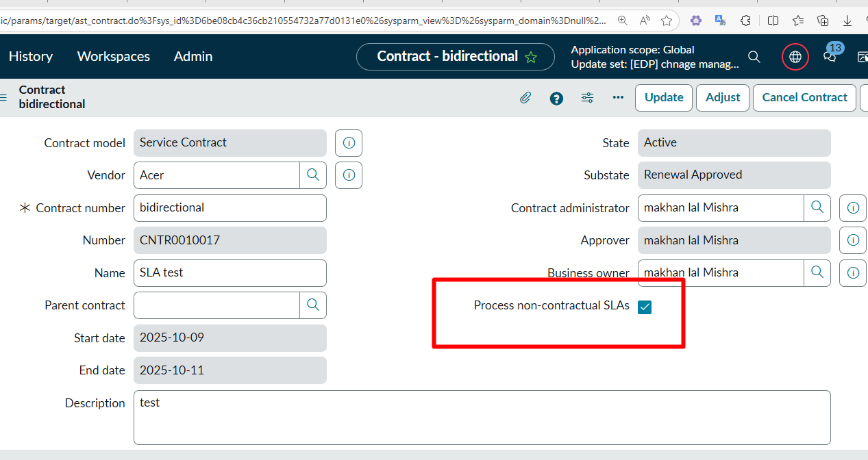The image size is (868, 460).
Task: Open the Admin menu
Action: [193, 56]
